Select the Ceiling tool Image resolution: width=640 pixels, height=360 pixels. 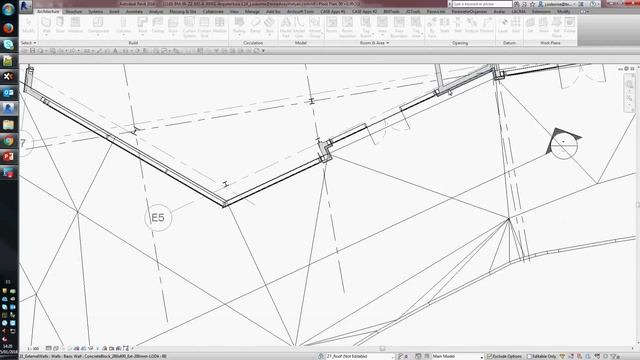click(x=158, y=24)
